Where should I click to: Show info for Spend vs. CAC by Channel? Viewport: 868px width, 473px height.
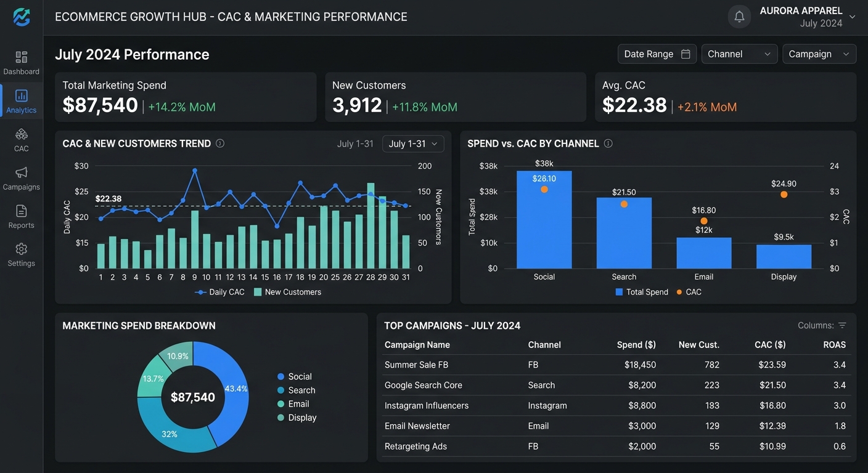608,144
